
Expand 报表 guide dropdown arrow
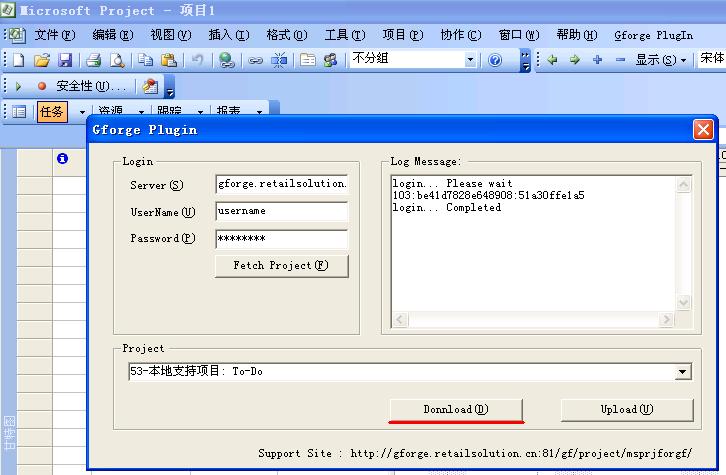[259, 112]
